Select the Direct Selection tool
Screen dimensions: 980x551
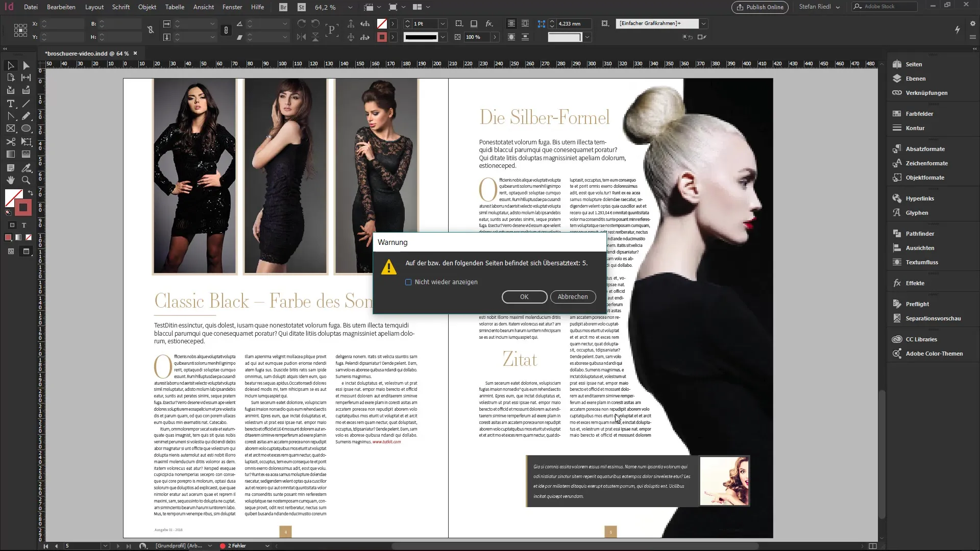(x=26, y=65)
